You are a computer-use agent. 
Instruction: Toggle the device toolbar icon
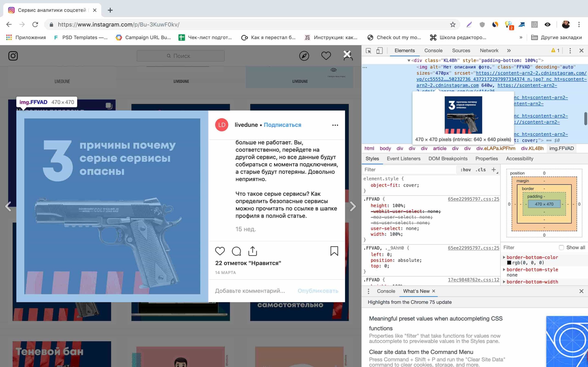(379, 51)
